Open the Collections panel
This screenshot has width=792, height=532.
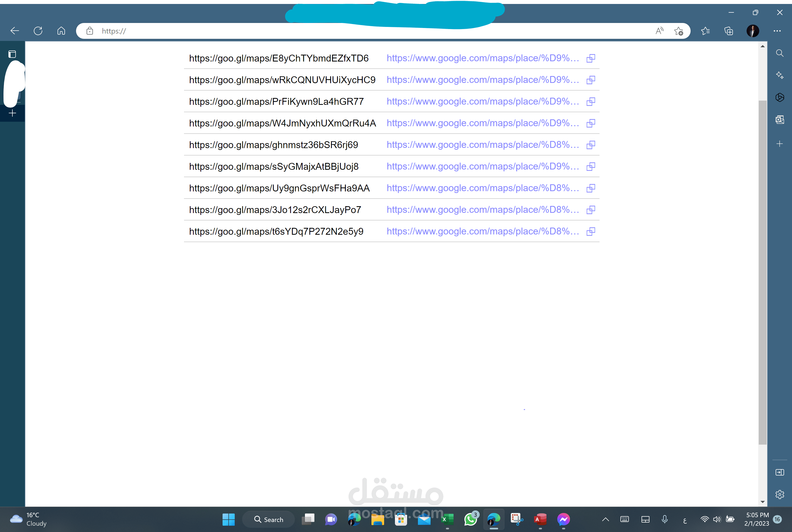coord(728,31)
